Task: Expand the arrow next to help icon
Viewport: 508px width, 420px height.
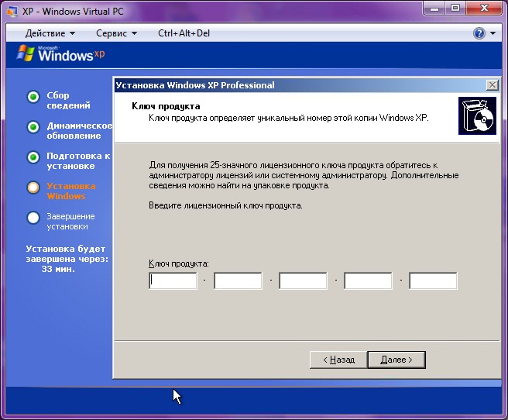Action: tap(493, 33)
